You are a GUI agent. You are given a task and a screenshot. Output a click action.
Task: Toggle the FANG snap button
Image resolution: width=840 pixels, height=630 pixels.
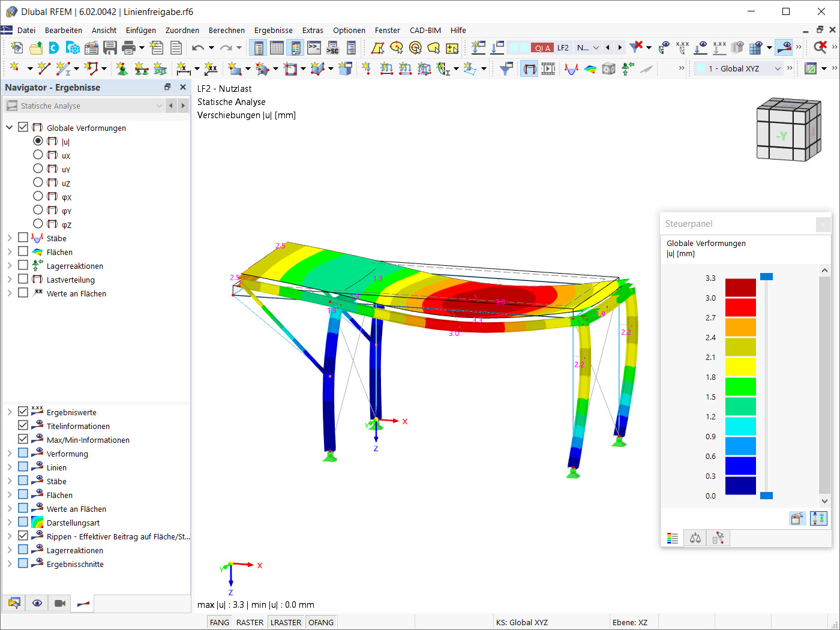pos(220,622)
